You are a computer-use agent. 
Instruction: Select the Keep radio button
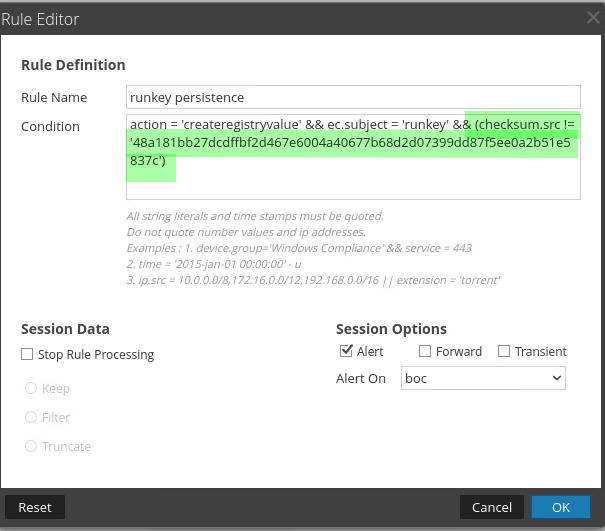coord(31,388)
